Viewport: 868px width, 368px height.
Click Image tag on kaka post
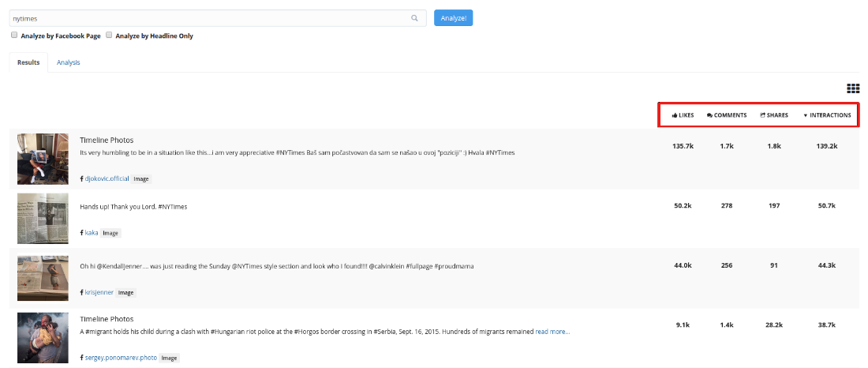coord(110,233)
